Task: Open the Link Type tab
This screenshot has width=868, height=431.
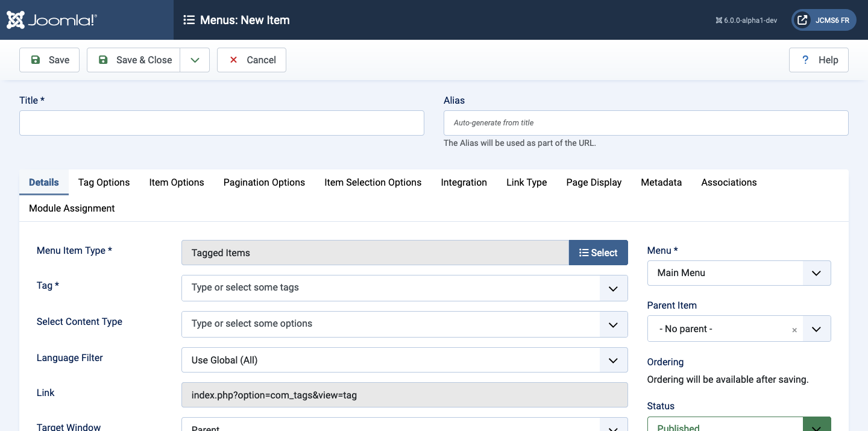Action: (527, 182)
